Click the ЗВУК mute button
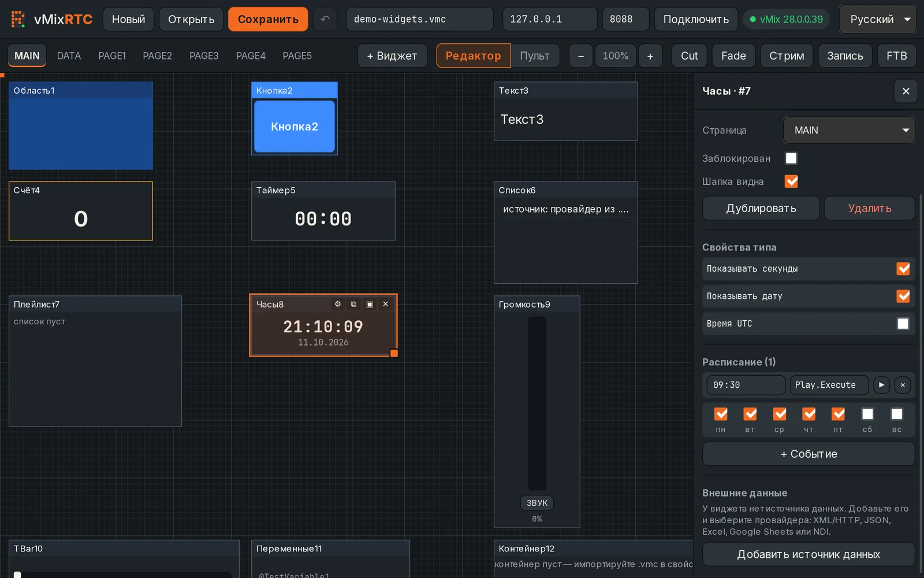This screenshot has height=578, width=924. point(537,503)
